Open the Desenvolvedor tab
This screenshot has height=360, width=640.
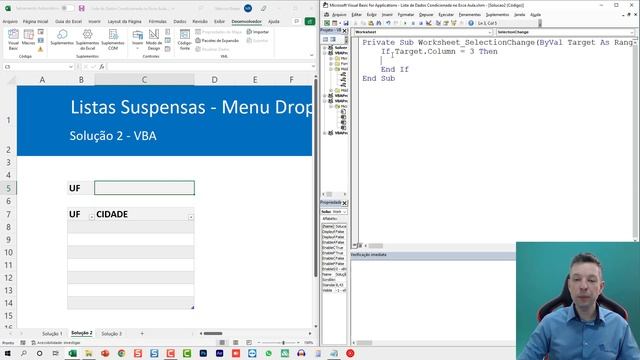click(x=247, y=21)
